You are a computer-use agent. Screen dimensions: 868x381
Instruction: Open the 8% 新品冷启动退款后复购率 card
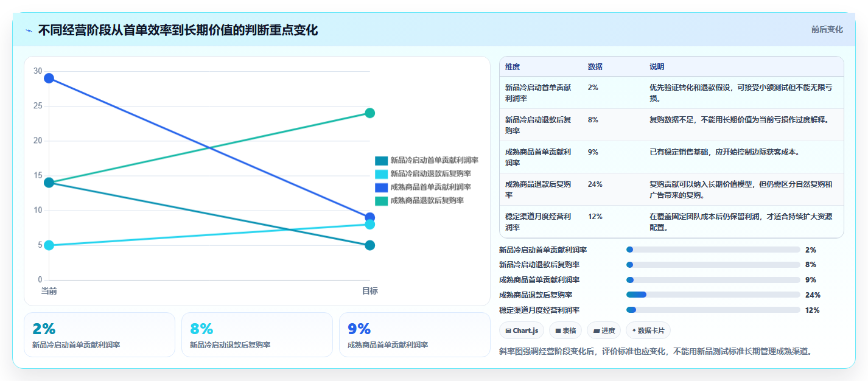[x=257, y=335]
